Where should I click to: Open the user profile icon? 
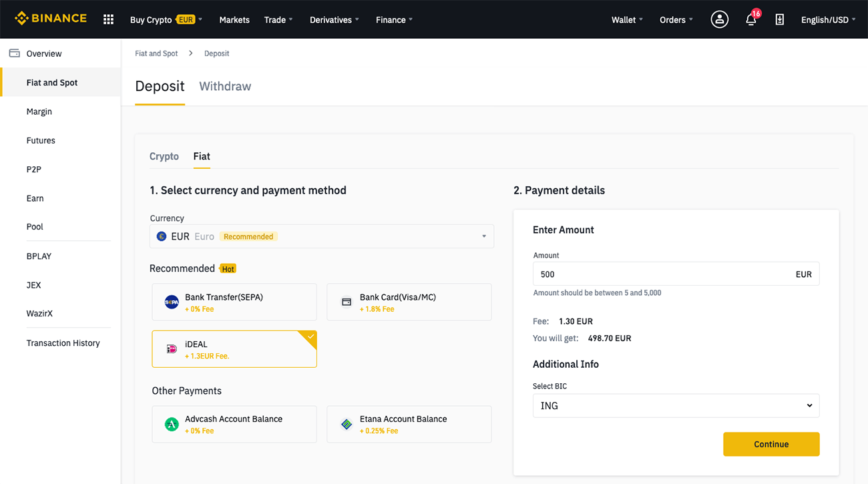click(x=719, y=19)
